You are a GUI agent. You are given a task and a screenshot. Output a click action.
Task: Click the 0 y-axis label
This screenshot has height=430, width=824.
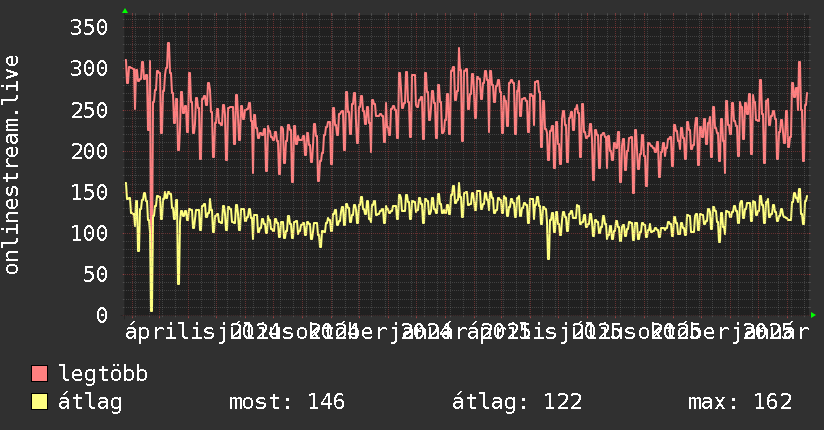tap(102, 315)
